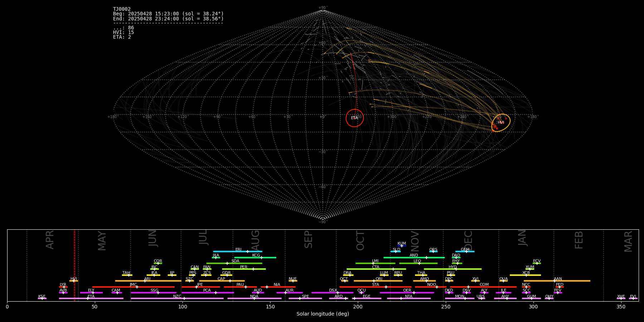The image size is (644, 322).
Task: Click the KCG shower label in the timeline
Action: pos(256,255)
